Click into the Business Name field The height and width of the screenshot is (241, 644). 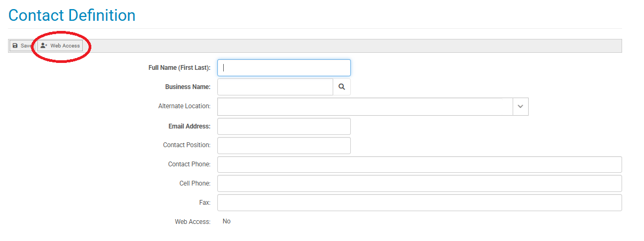[275, 87]
